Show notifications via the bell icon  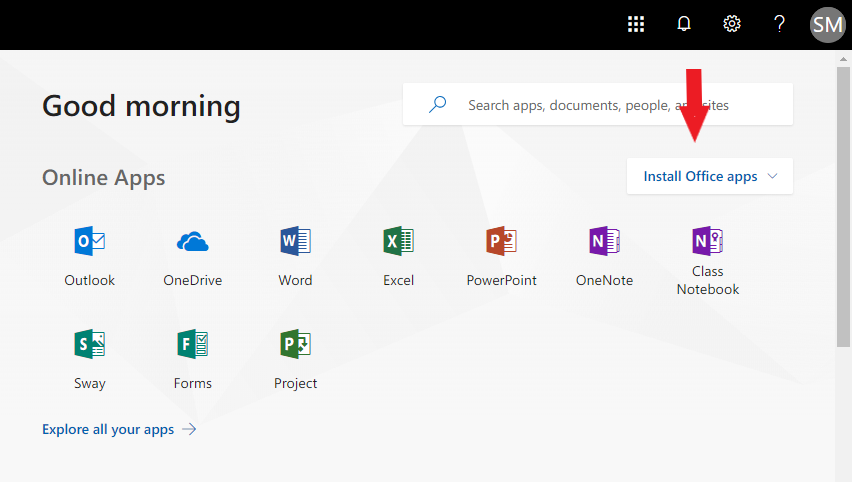684,25
